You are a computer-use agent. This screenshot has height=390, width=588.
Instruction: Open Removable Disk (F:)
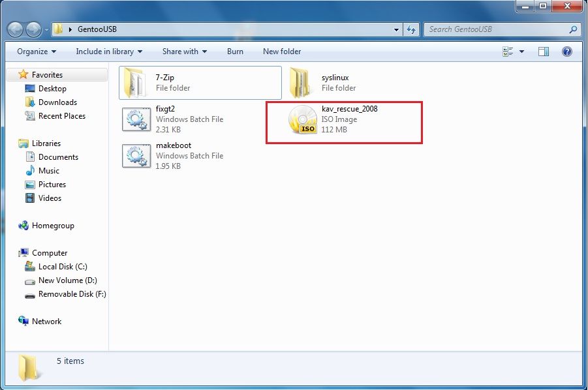(72, 294)
